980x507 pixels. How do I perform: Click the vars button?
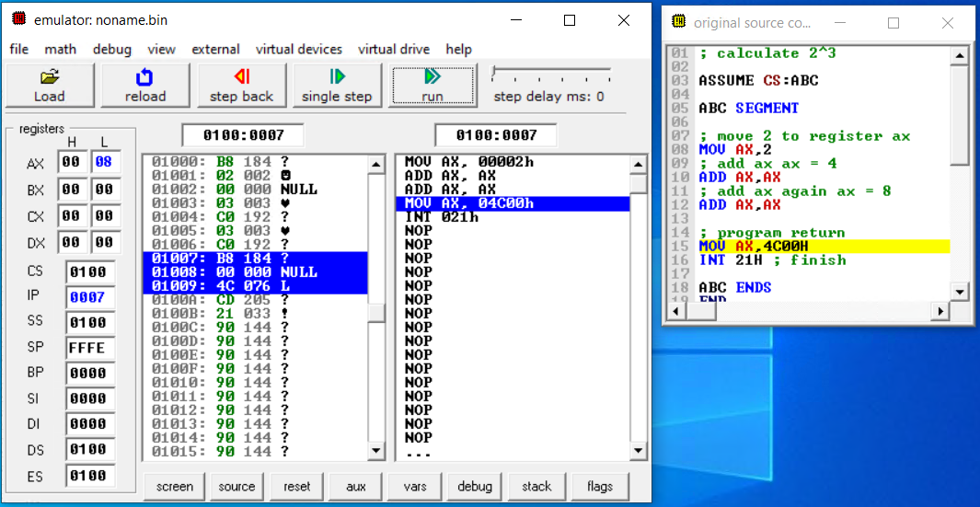click(415, 487)
